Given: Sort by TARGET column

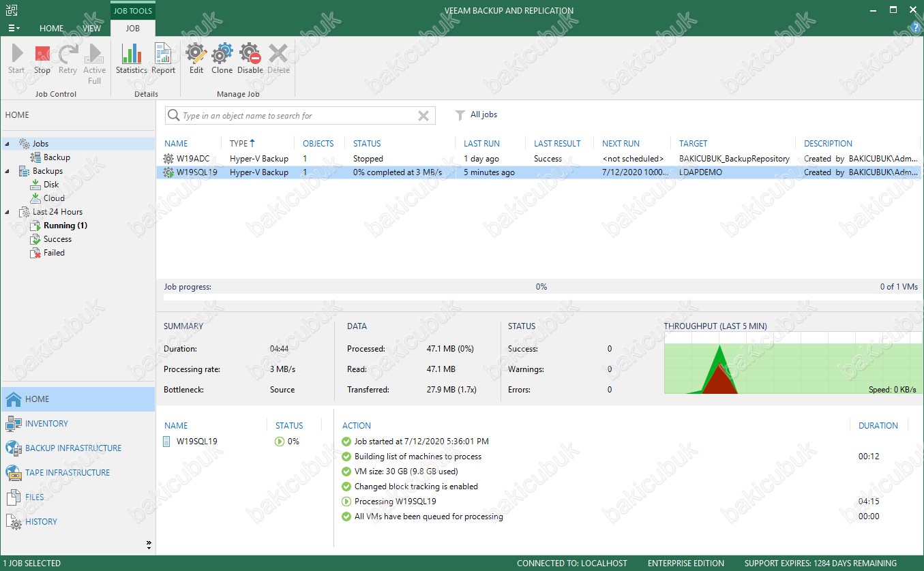Looking at the screenshot, I should 693,144.
